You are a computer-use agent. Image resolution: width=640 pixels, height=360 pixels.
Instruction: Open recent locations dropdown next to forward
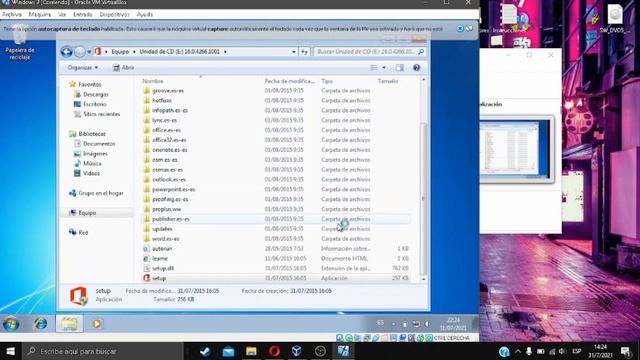(x=89, y=52)
